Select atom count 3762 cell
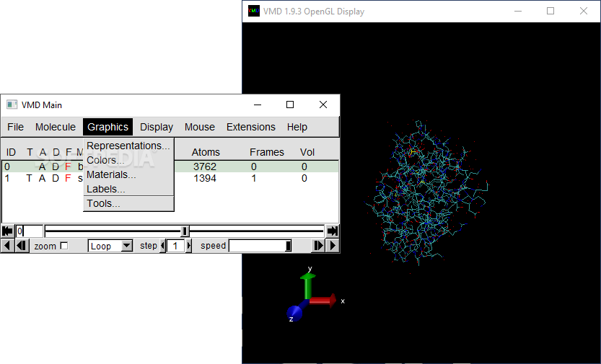601x364 pixels. (205, 167)
